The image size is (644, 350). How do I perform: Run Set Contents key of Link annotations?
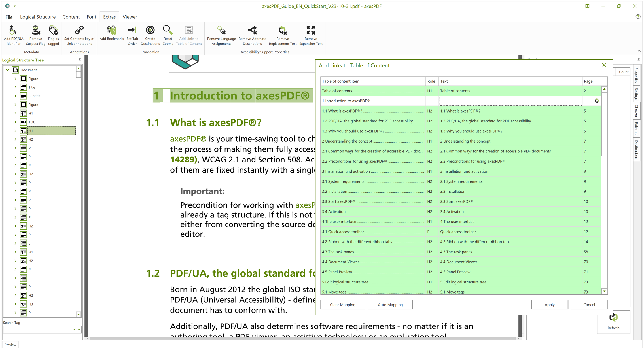[x=79, y=35]
